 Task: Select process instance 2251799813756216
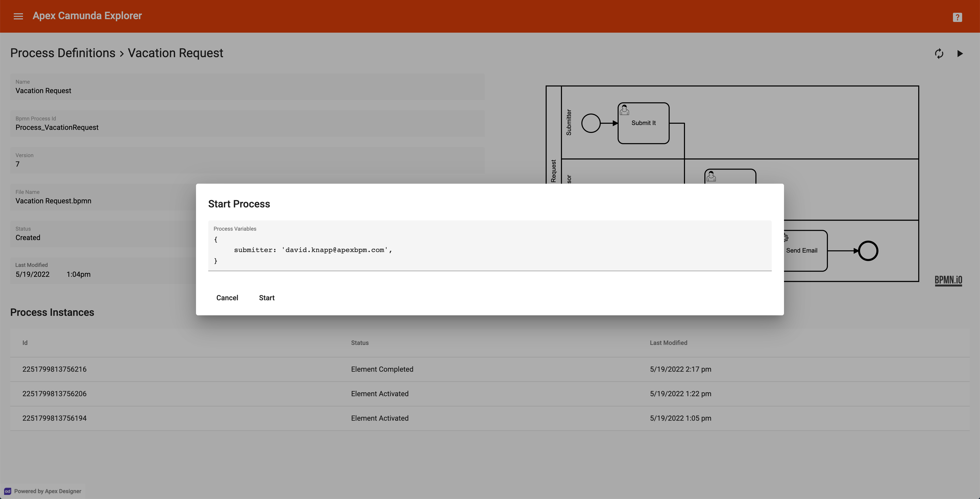pyautogui.click(x=55, y=369)
